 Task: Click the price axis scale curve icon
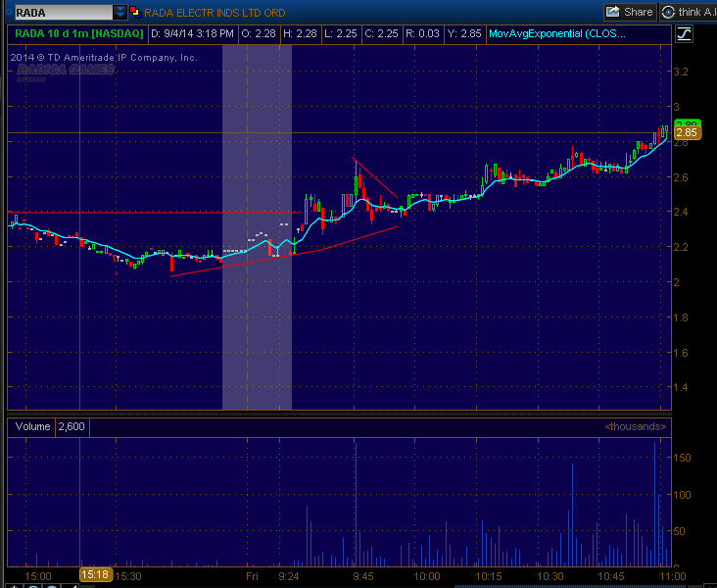(x=684, y=34)
